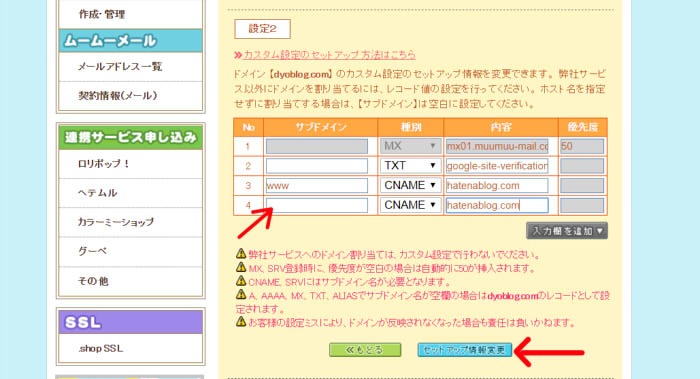Click the empty subdomain field in row 4
This screenshot has width=700, height=379.
click(317, 205)
